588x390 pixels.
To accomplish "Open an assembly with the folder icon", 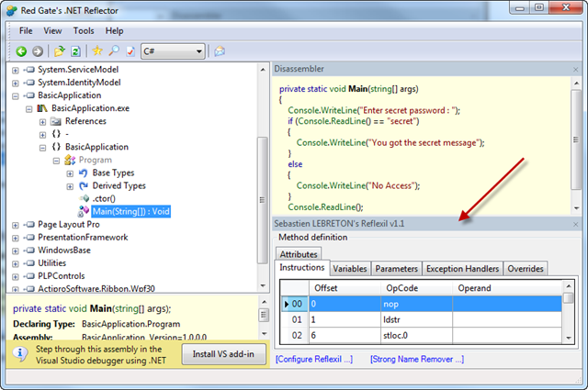I will [59, 51].
